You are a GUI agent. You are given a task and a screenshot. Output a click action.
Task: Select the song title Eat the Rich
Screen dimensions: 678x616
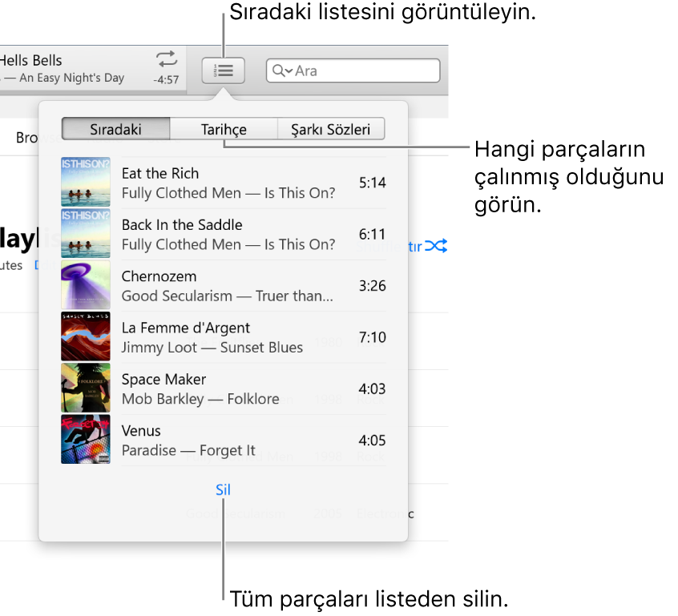click(160, 173)
